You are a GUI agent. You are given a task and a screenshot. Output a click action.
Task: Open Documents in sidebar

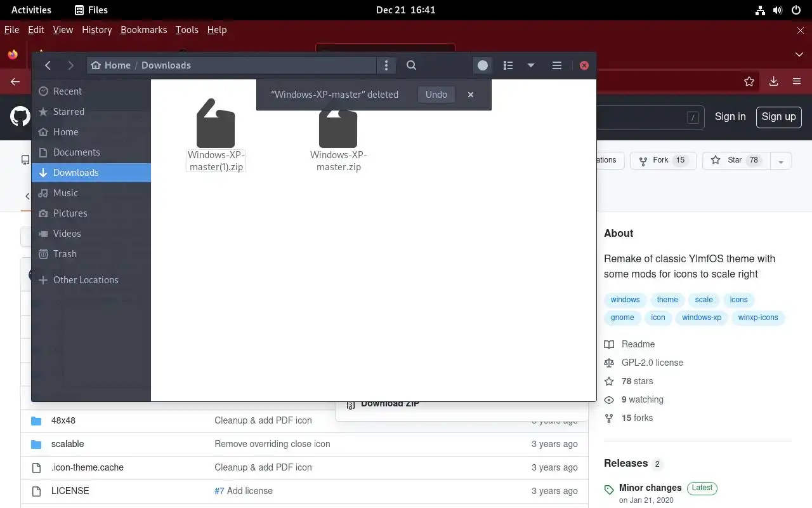pyautogui.click(x=91, y=152)
